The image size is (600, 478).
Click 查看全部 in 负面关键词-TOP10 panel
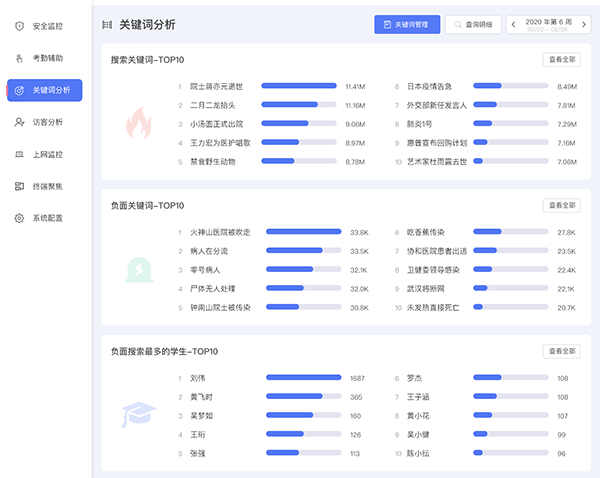pos(561,205)
